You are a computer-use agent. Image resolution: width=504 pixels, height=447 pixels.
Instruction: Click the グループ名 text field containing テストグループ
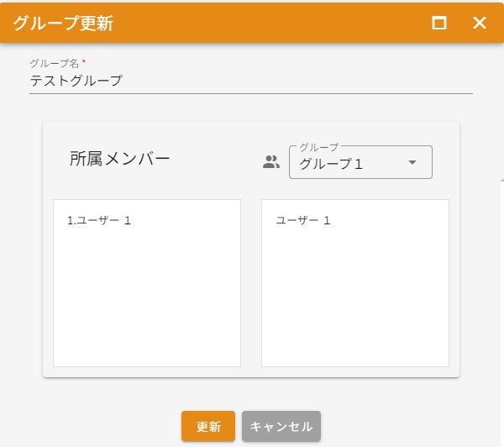point(250,82)
